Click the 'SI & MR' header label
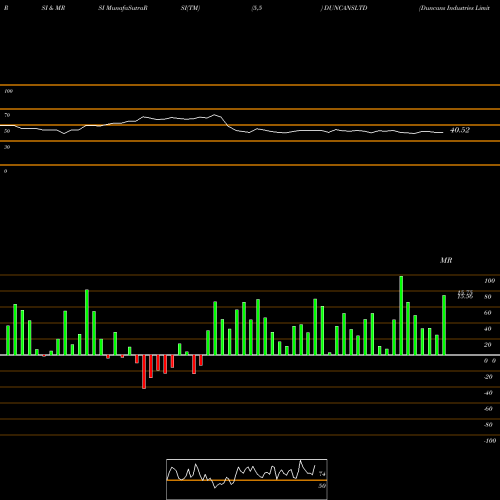This screenshot has width=500, height=500. pyautogui.click(x=53, y=8)
